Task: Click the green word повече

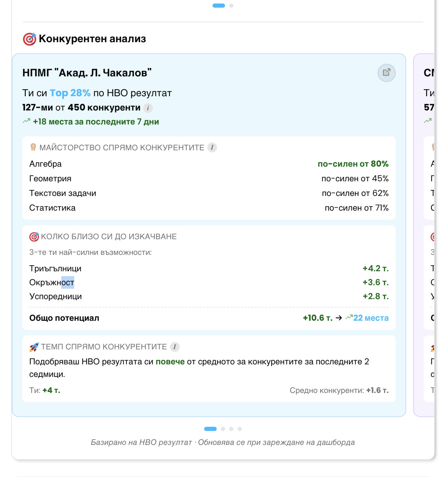Action: (x=170, y=362)
